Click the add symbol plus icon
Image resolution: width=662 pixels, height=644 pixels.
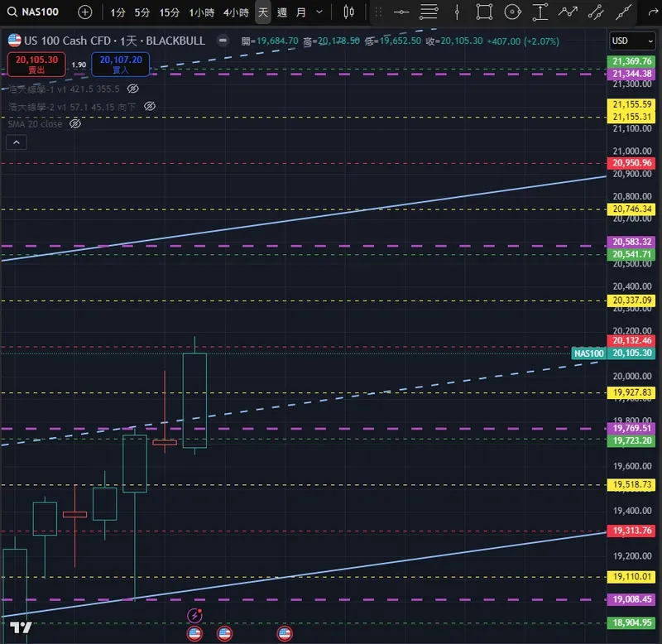[85, 12]
